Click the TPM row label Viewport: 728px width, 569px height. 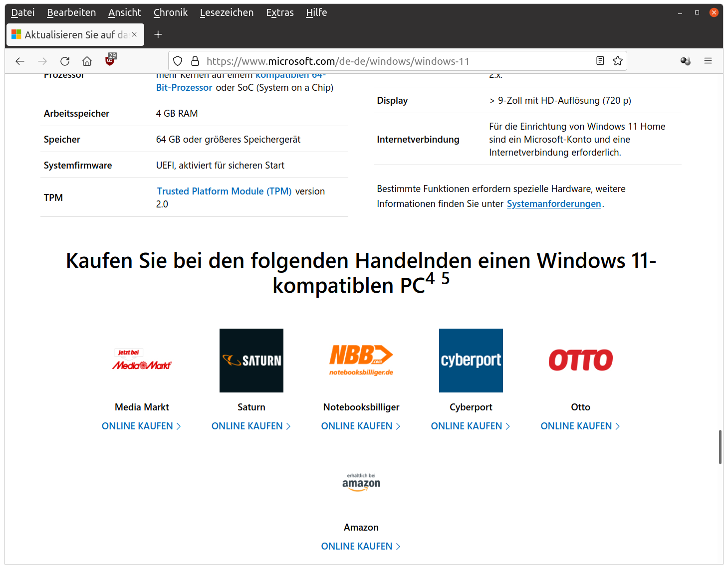tap(53, 197)
